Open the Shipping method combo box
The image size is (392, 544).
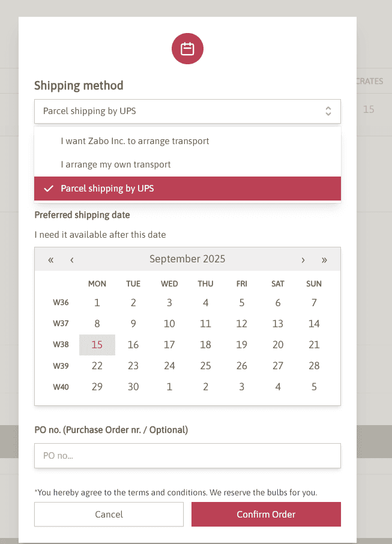click(x=187, y=111)
